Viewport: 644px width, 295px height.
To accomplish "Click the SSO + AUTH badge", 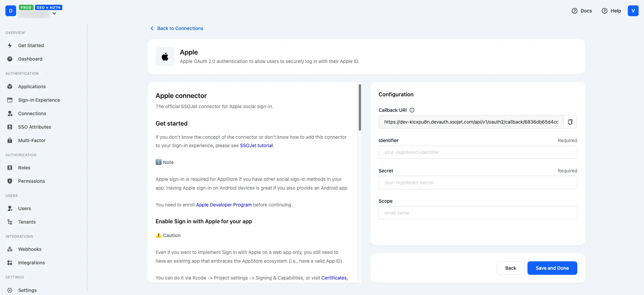I will pos(49,7).
